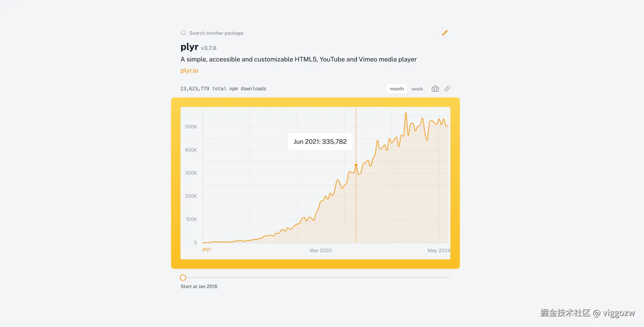Click the camera screenshot icon
The image size is (644, 327).
(x=435, y=89)
